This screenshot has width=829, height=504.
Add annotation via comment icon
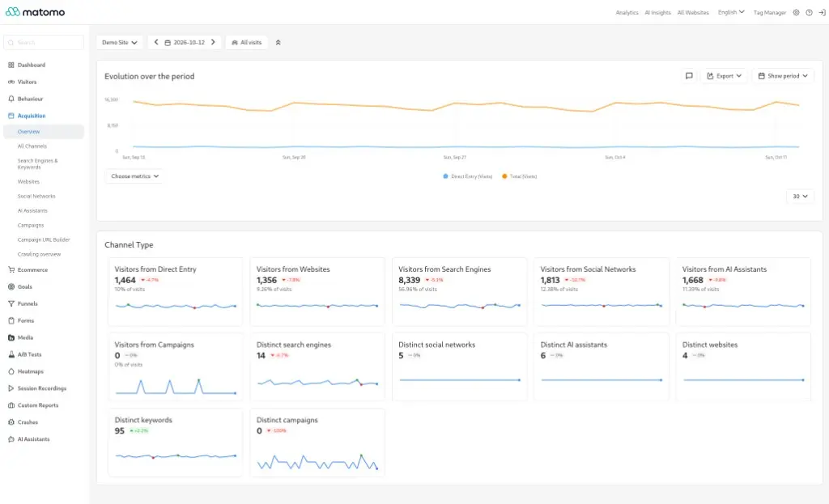click(689, 76)
